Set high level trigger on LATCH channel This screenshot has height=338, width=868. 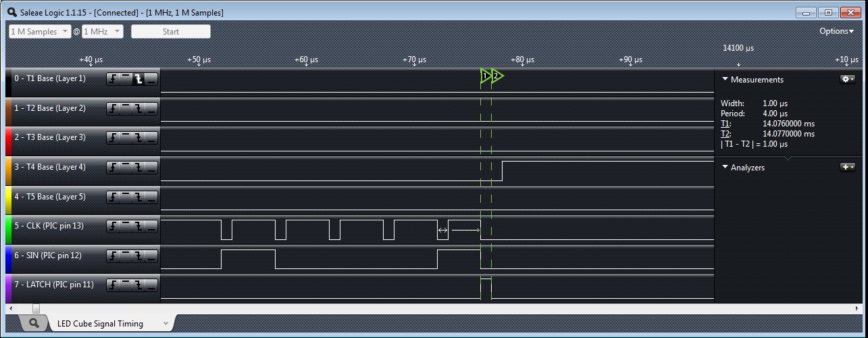[126, 285]
